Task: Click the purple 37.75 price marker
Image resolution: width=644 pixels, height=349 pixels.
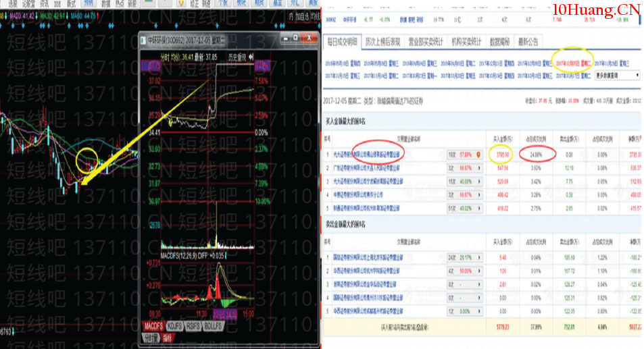Action: [x=150, y=65]
